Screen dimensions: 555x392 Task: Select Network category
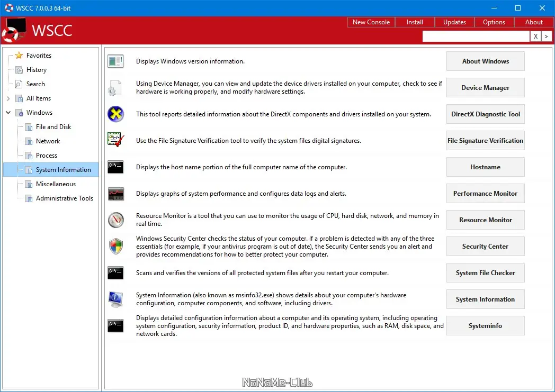coord(48,141)
